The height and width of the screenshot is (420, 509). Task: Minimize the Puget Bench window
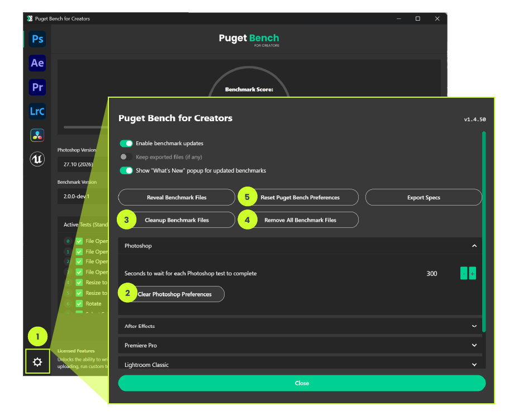tap(398, 18)
